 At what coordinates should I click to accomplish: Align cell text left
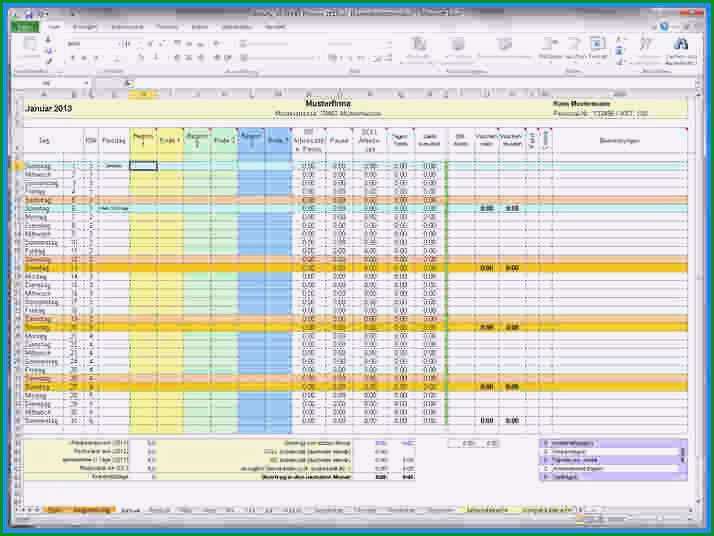coord(178,58)
